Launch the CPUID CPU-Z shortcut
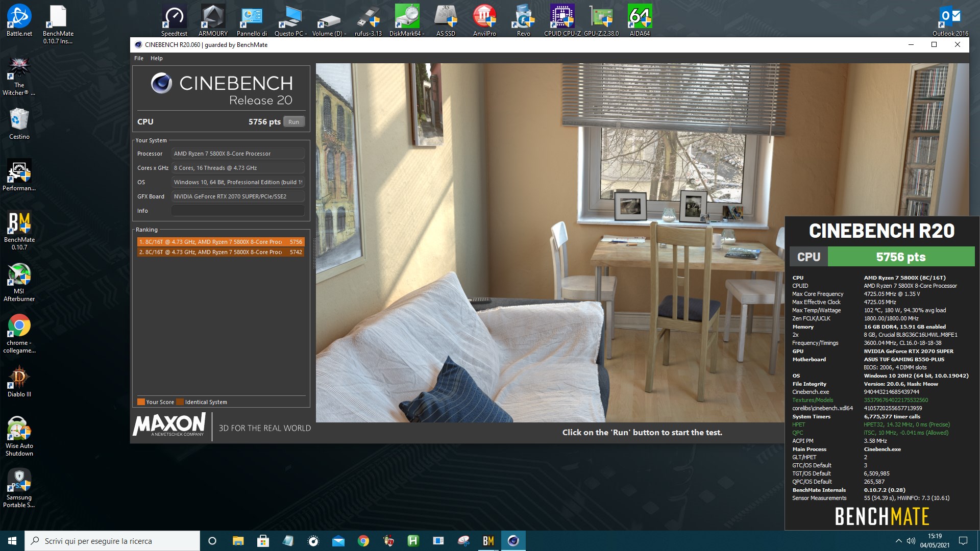 click(562, 20)
